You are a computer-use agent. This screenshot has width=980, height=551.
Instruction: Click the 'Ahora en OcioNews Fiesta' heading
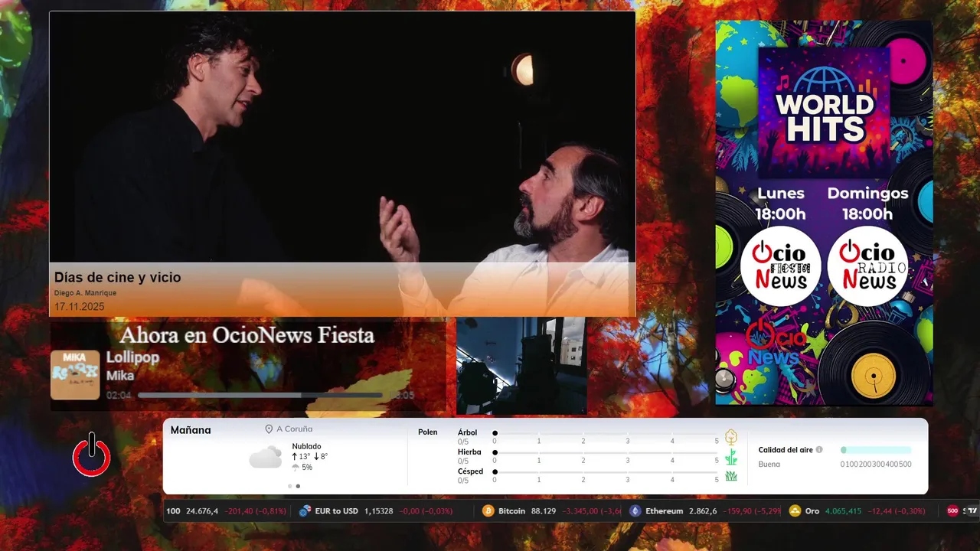click(x=247, y=335)
